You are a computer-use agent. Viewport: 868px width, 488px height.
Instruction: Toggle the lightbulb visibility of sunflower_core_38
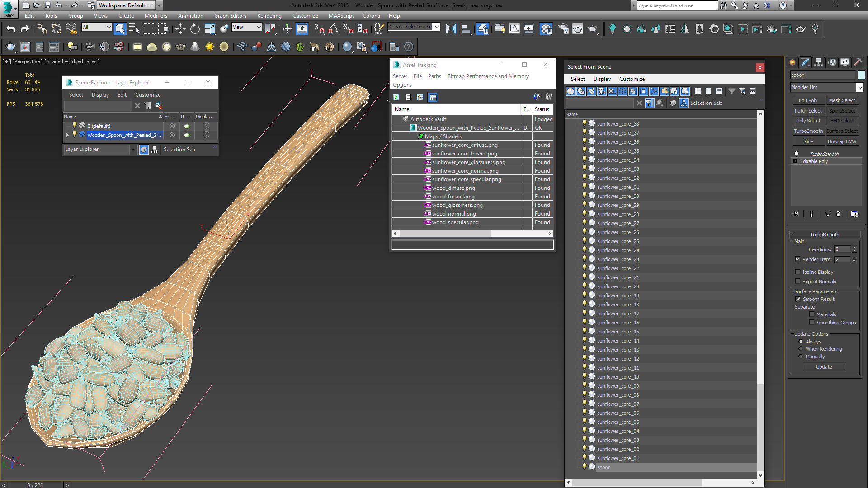584,123
